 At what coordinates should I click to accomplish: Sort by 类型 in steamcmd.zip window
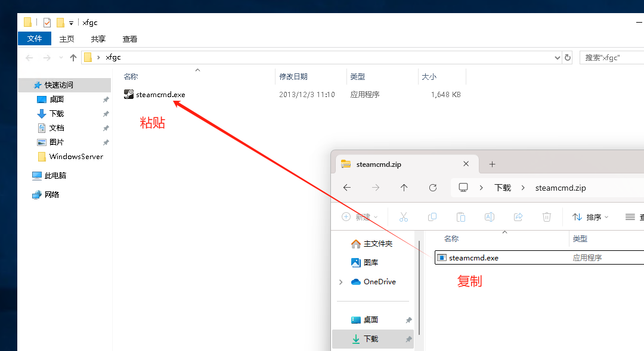click(580, 239)
